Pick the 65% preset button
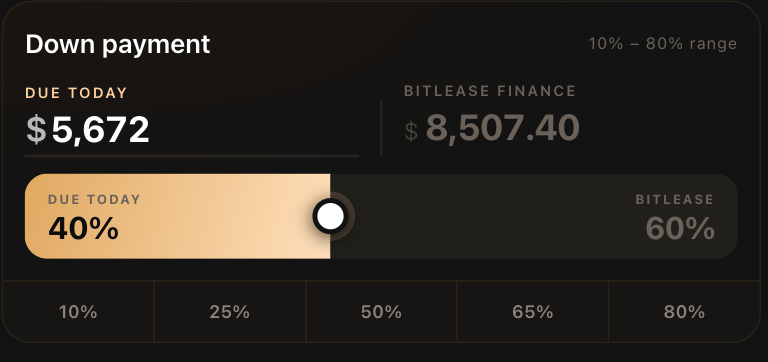Viewport: 768px width, 362px height. pyautogui.click(x=532, y=312)
